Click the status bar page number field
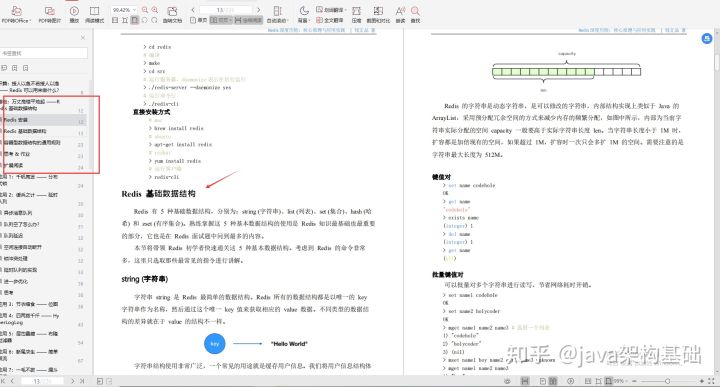This screenshot has height=387, width=720. 43,381
